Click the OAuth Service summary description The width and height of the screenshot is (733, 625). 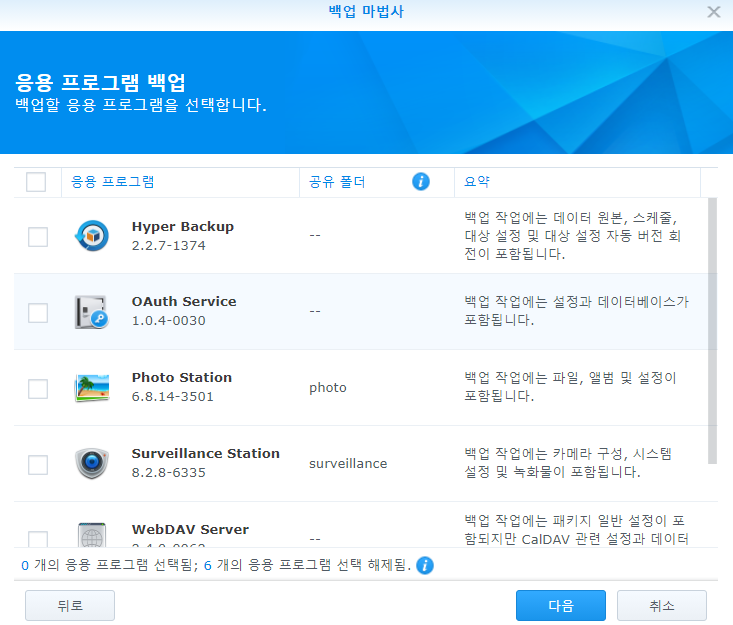[x=576, y=311]
